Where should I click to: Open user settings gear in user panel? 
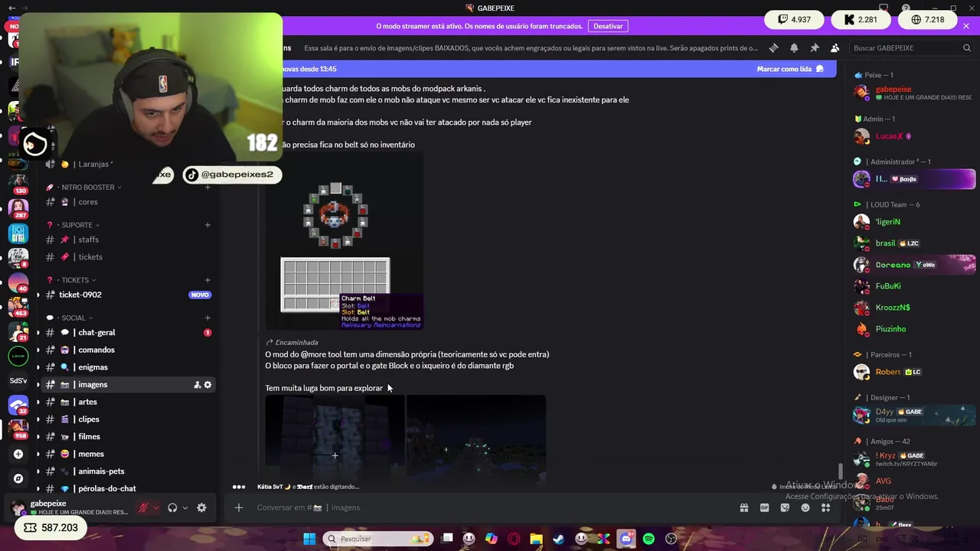click(x=201, y=507)
